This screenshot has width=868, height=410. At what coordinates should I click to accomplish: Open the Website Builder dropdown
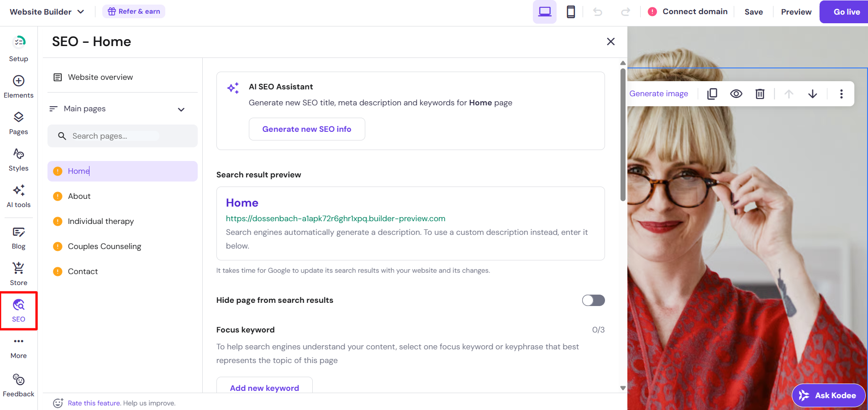[47, 12]
